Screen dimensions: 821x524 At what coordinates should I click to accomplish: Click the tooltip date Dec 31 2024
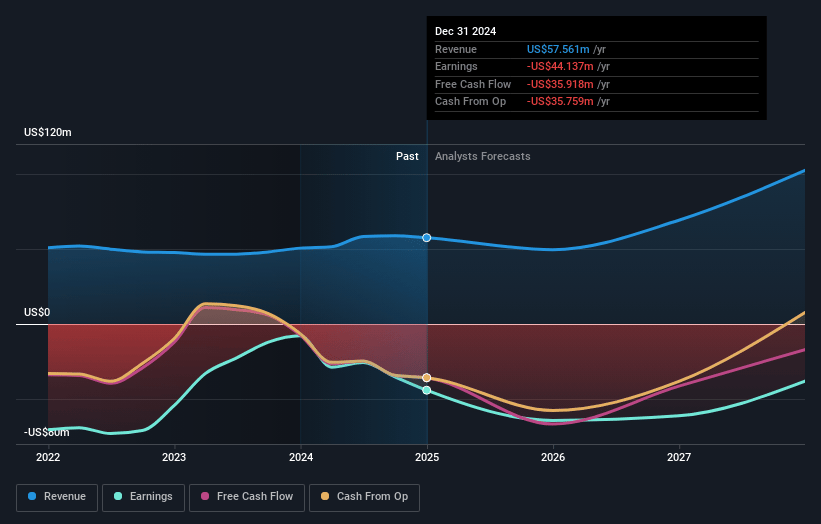tap(465, 31)
